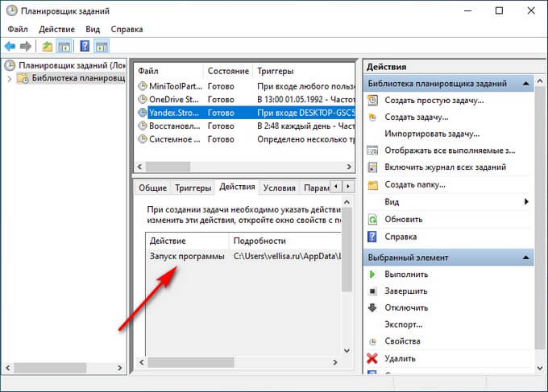Viewport: 548px width, 392px height.
Task: Click the icon for Отображать все выполняемые
Action: [x=372, y=151]
